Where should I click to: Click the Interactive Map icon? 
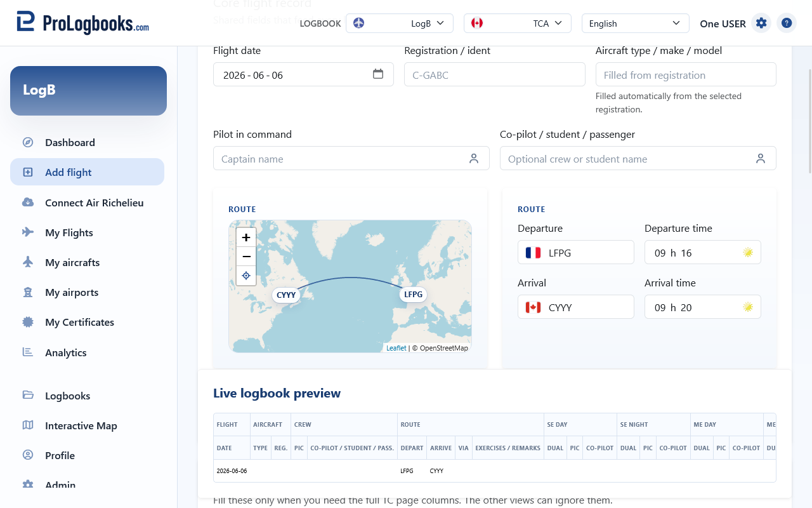[28, 425]
